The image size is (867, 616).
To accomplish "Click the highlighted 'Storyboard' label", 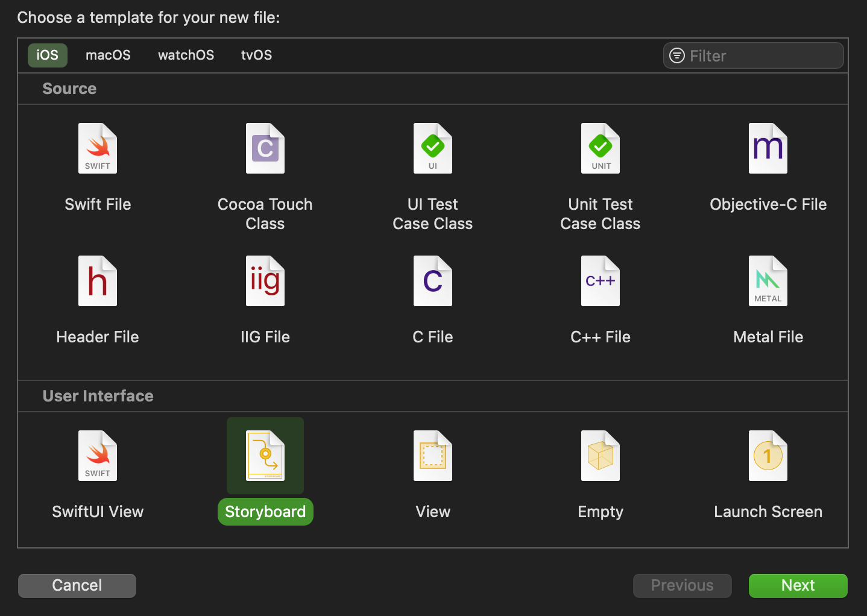I will point(265,512).
